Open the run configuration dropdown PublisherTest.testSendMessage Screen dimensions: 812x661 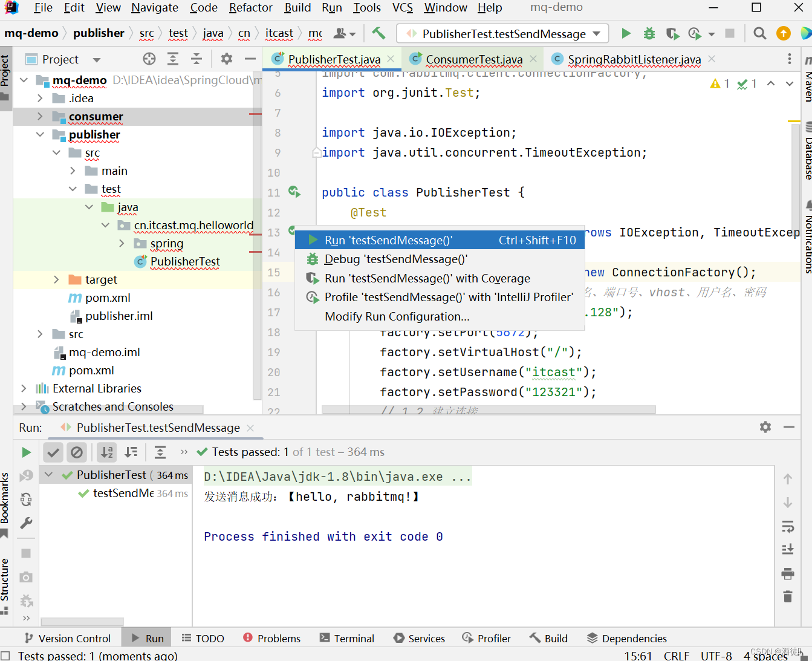coord(502,34)
